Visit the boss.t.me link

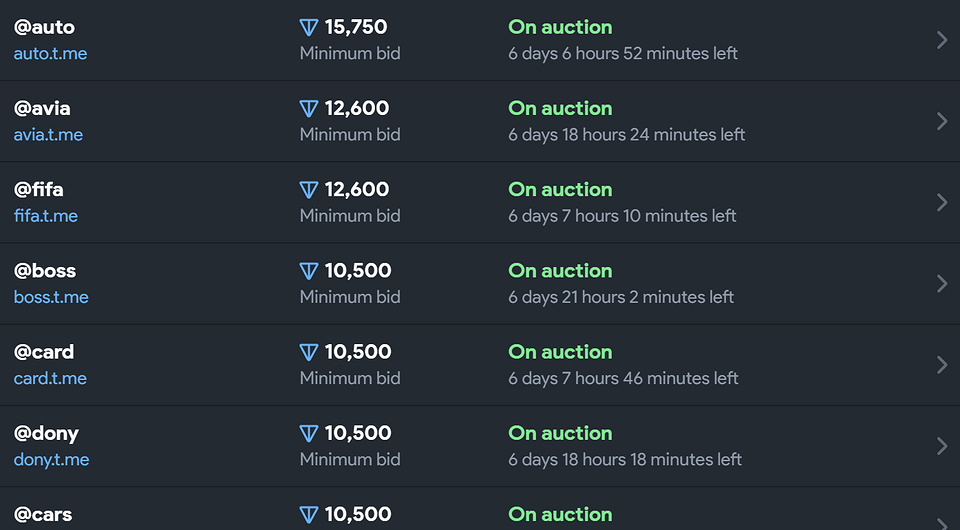(51, 297)
